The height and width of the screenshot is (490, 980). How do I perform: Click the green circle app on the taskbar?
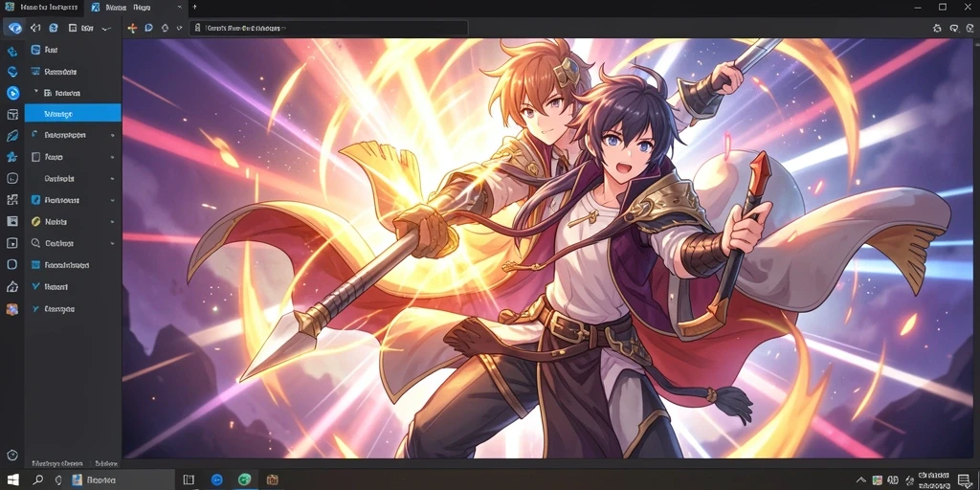click(244, 480)
